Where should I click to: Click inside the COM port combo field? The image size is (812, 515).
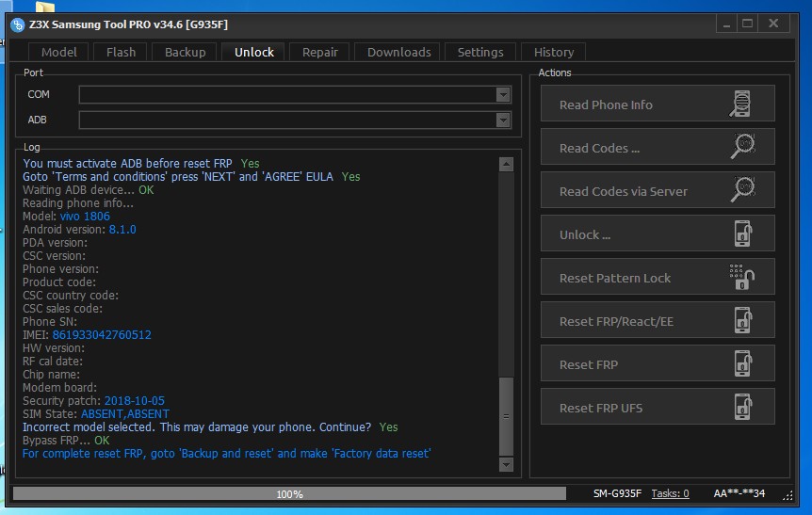pyautogui.click(x=295, y=95)
